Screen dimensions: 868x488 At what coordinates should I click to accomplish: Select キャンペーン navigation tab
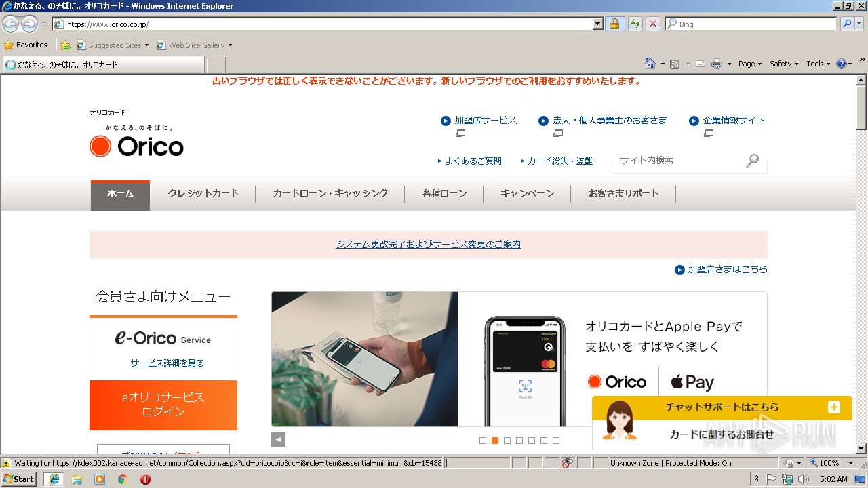coord(527,194)
